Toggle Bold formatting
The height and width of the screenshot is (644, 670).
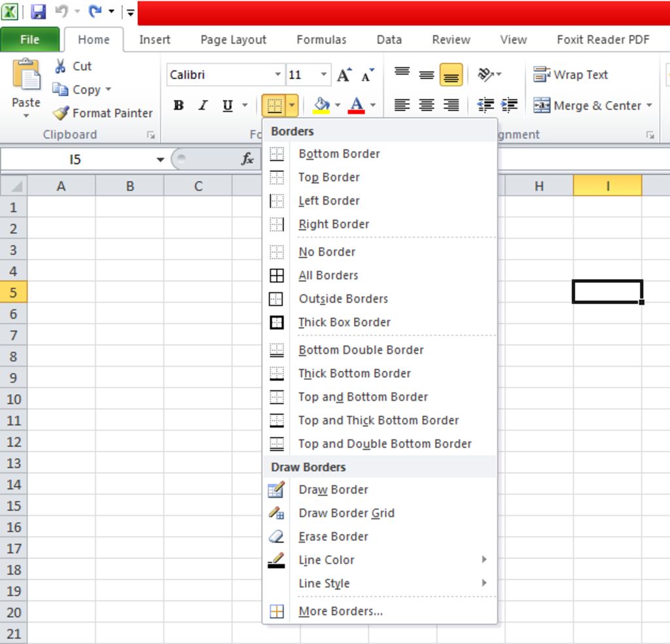click(179, 105)
